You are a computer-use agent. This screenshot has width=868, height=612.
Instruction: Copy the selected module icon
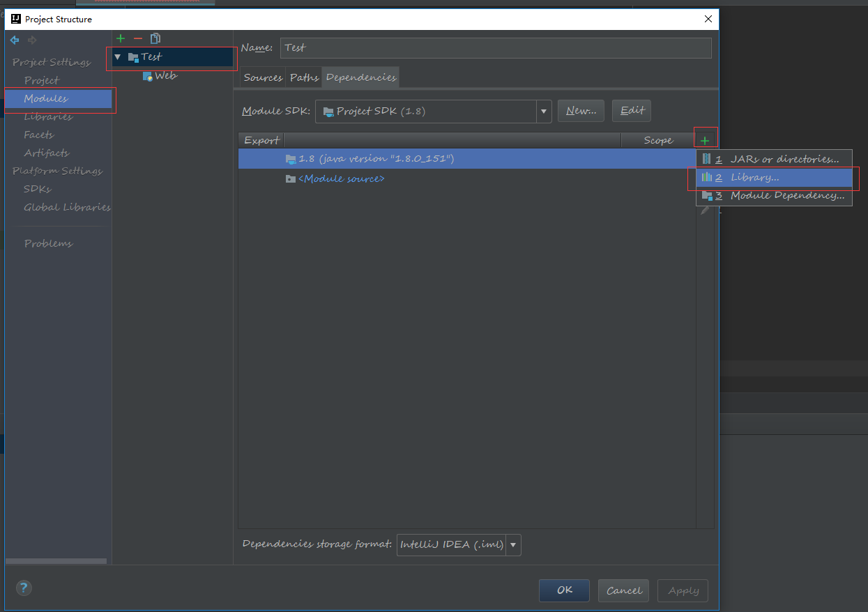coord(155,38)
